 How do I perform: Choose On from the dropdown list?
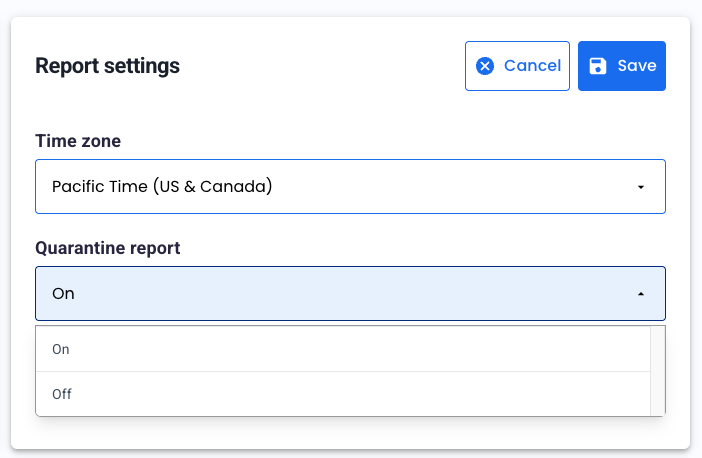pos(61,349)
